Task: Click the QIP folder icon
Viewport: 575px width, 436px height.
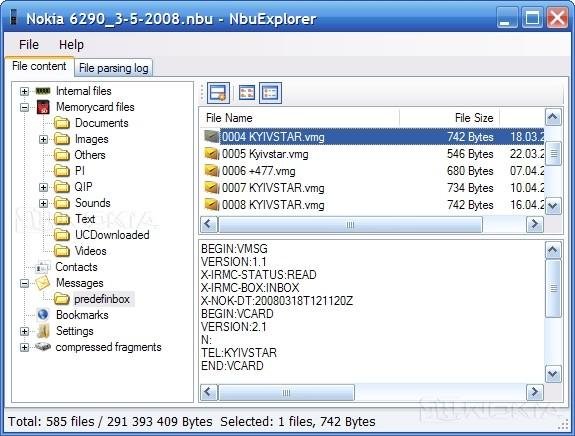Action: pyautogui.click(x=62, y=187)
